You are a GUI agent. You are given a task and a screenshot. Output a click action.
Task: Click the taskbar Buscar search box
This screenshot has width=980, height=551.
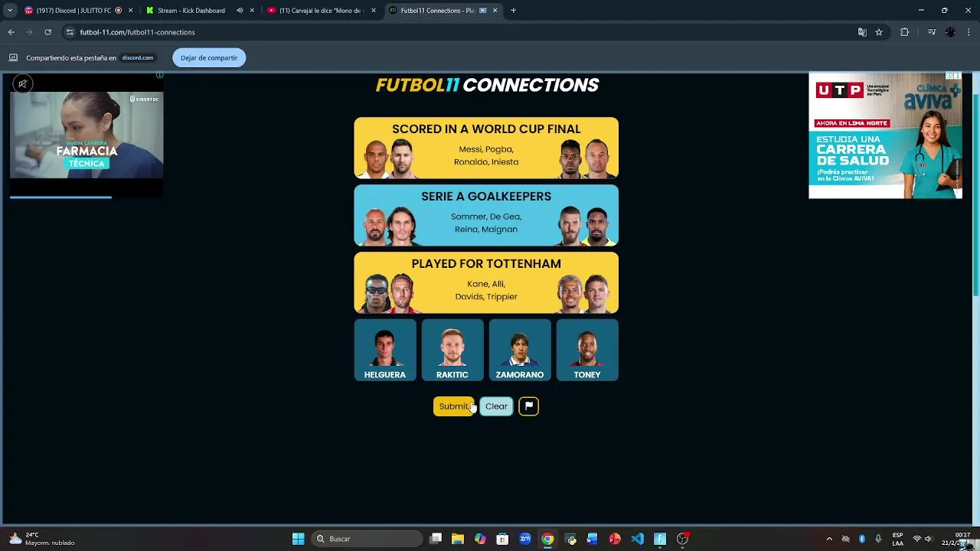(367, 539)
